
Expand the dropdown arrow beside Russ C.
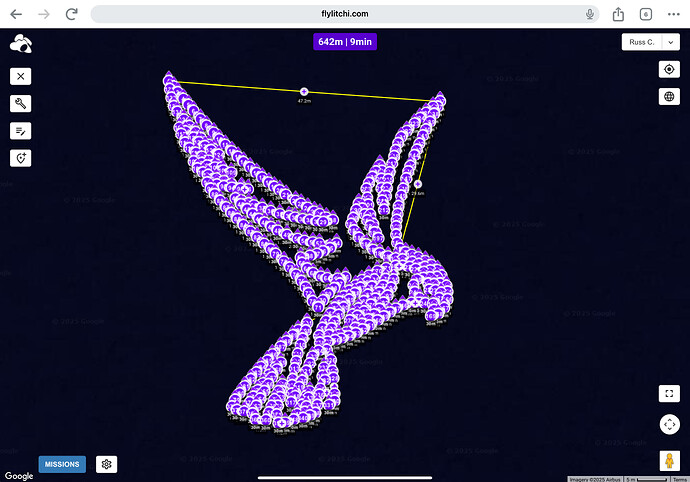click(x=671, y=42)
